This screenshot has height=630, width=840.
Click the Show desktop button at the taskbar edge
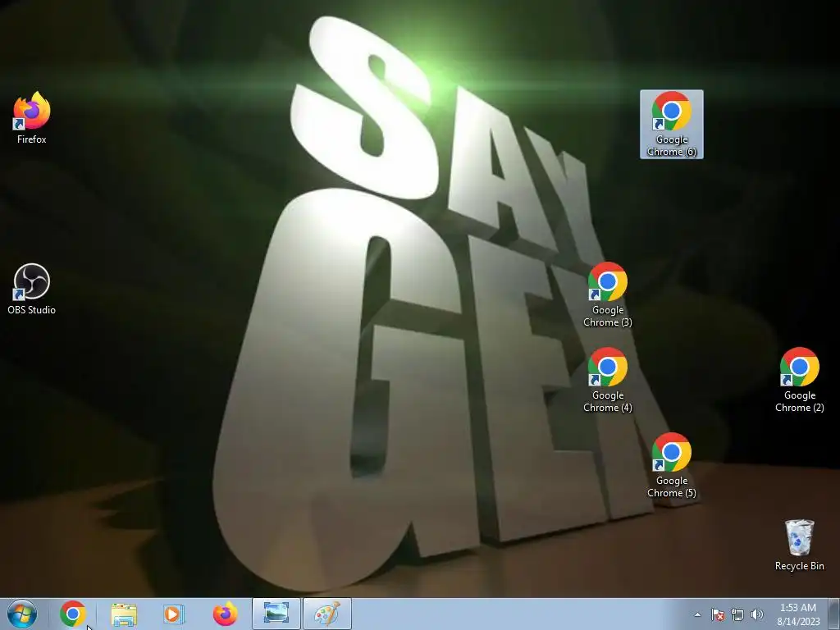(x=835, y=614)
